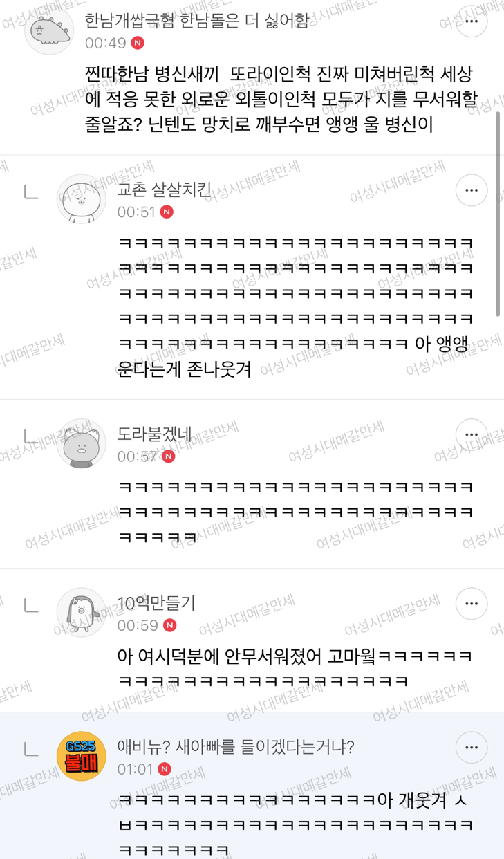Screen dimensions: 504x859
Task: Click the vertical scrollbar at right edge
Action: [x=498, y=213]
